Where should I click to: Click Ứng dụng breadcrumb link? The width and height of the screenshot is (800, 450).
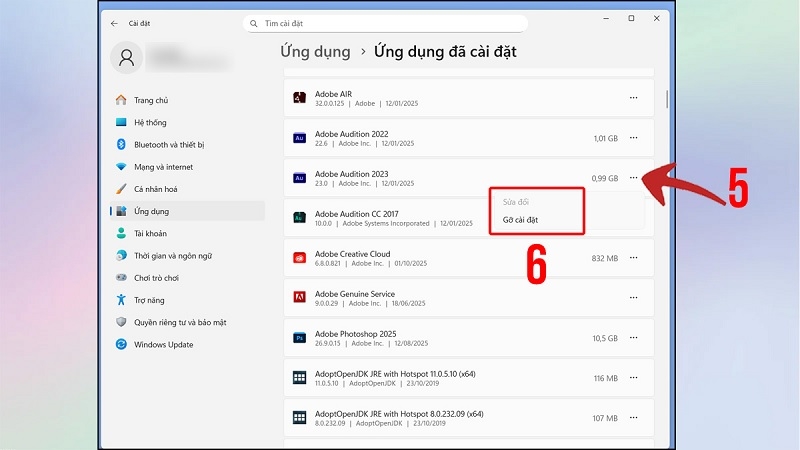coord(315,52)
